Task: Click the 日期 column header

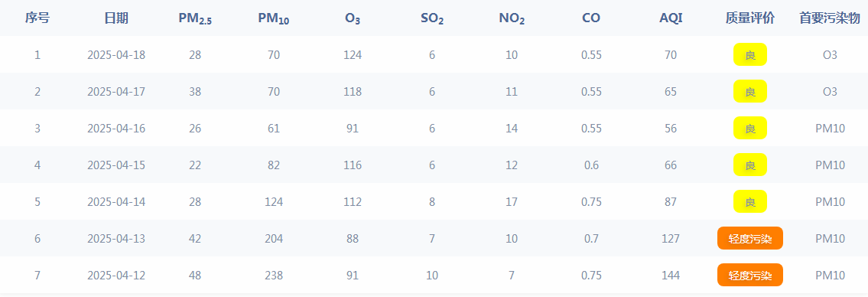Action: pyautogui.click(x=116, y=18)
